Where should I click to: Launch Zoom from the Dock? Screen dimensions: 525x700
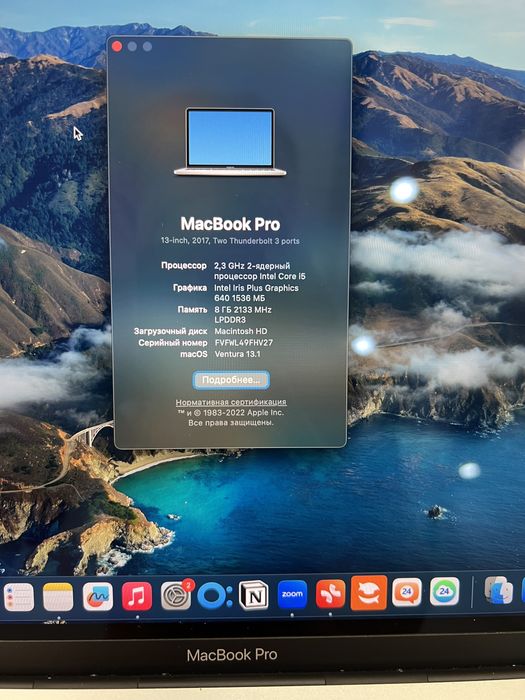tap(292, 595)
